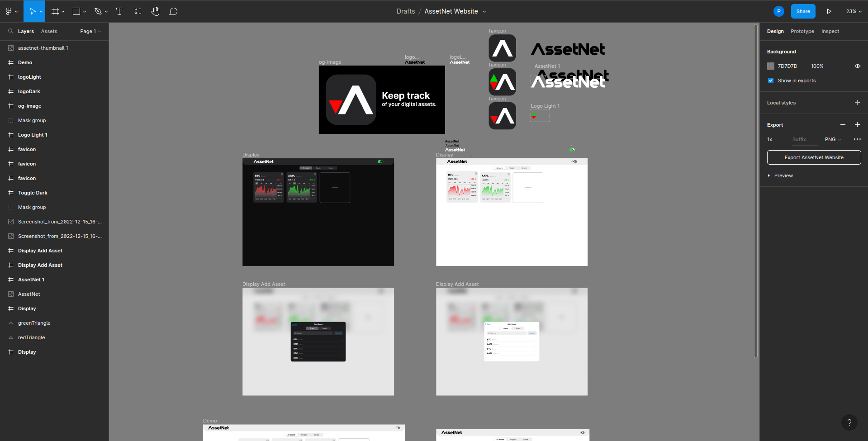Click Export AssetNet Website button

tap(814, 157)
